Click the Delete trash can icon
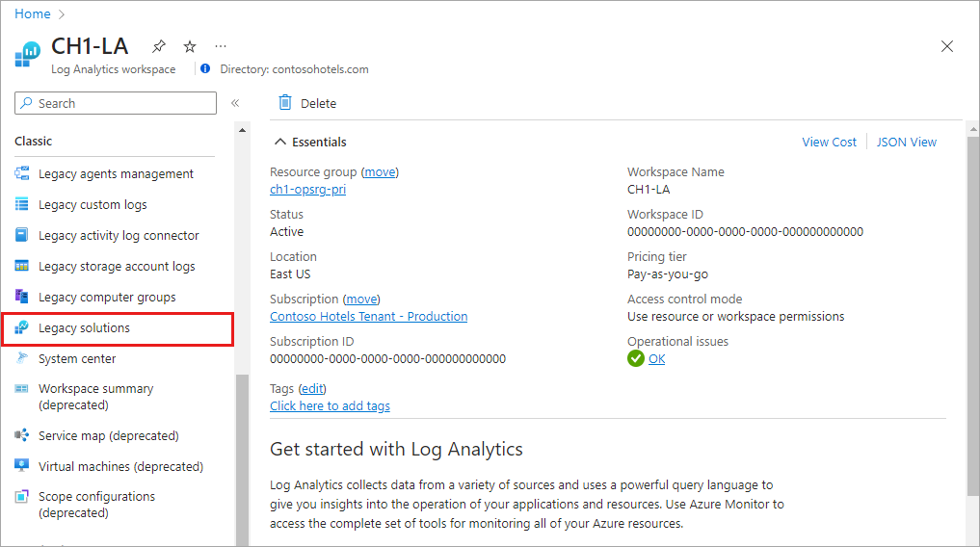980x547 pixels. (x=285, y=103)
